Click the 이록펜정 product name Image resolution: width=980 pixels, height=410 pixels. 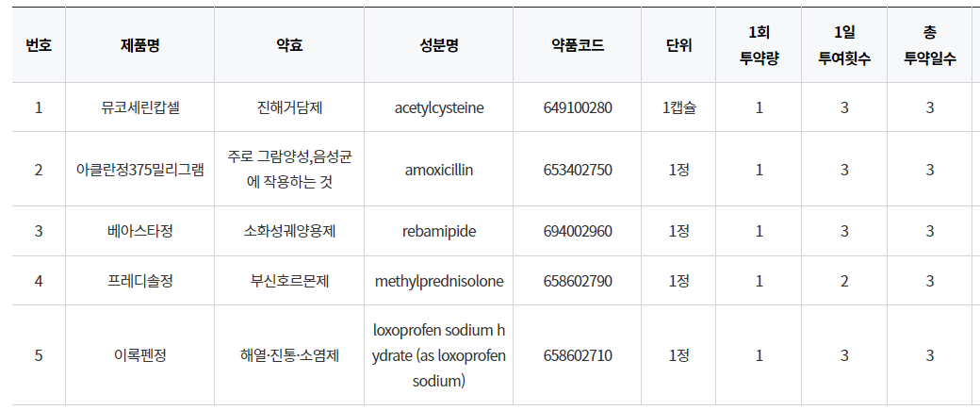click(140, 355)
